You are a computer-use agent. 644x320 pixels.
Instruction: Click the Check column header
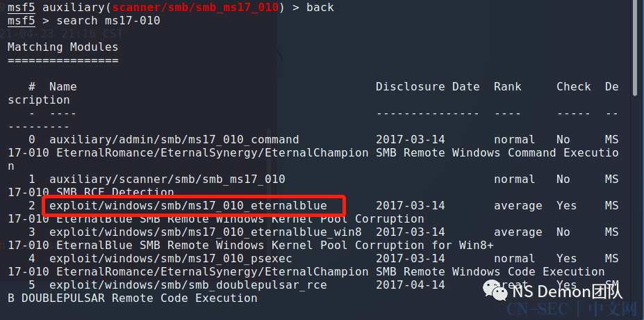point(574,87)
